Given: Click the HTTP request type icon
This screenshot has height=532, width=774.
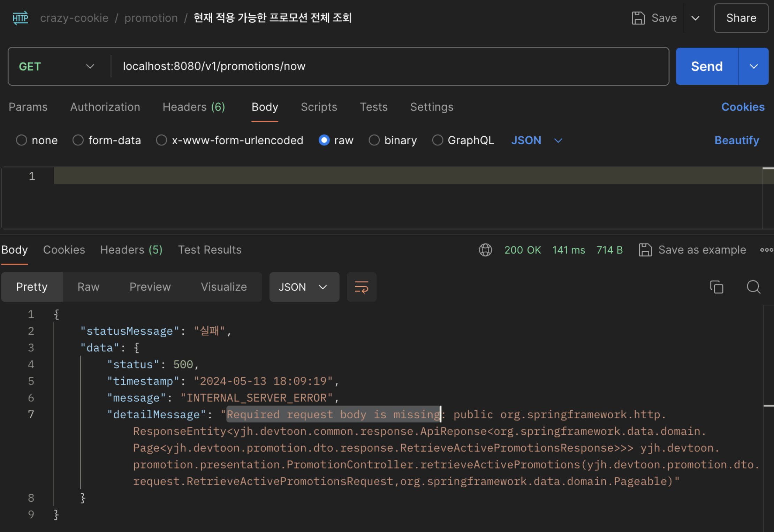Looking at the screenshot, I should (20, 18).
